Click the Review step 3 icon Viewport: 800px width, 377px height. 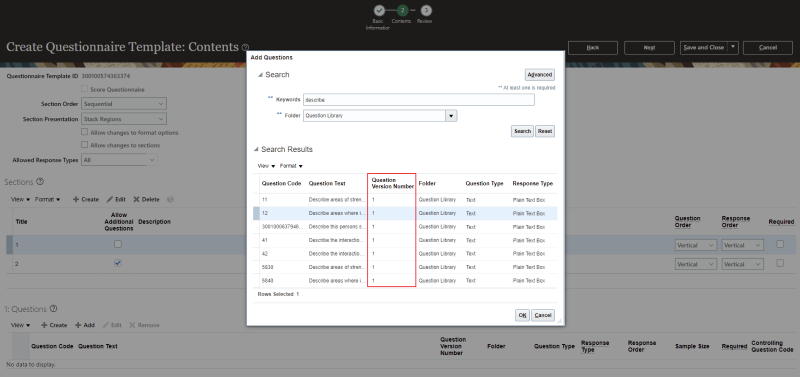(426, 10)
